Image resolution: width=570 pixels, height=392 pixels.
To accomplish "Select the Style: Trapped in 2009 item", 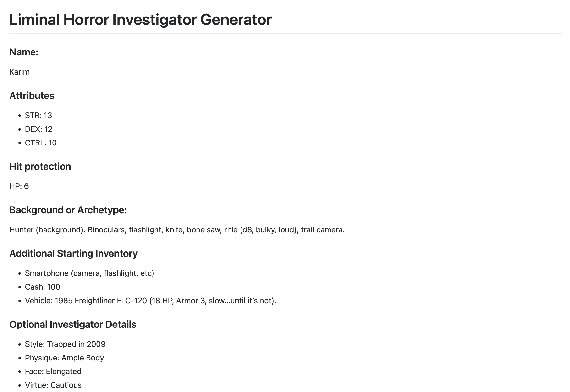I will point(65,344).
